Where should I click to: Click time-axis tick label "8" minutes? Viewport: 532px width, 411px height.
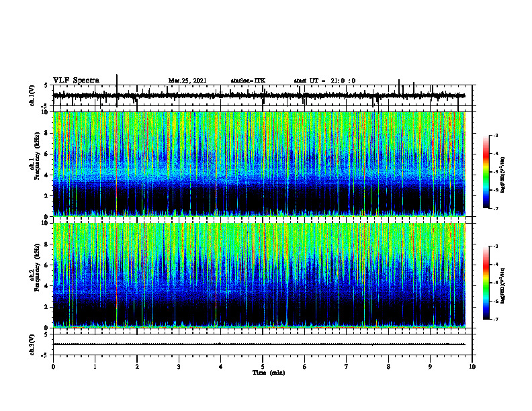point(388,367)
